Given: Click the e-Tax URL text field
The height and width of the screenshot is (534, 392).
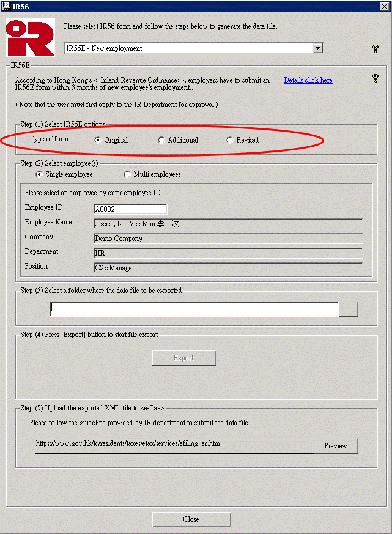Looking at the screenshot, I should pos(174,446).
